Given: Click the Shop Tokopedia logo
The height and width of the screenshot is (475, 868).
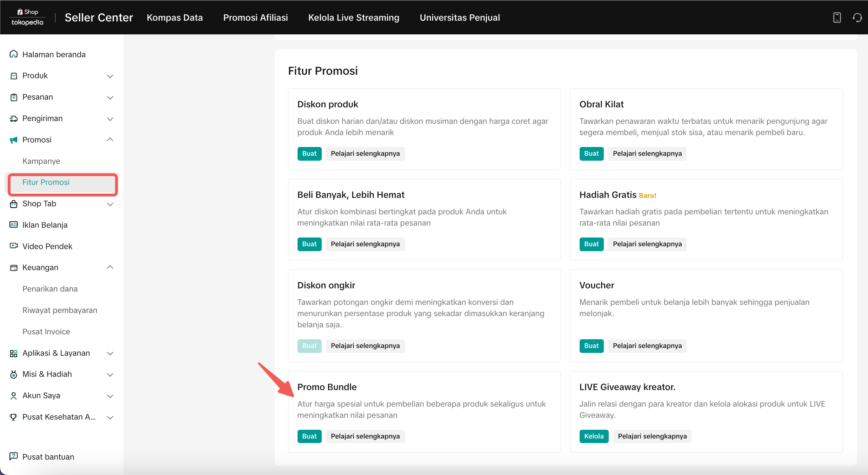Looking at the screenshot, I should (x=27, y=17).
